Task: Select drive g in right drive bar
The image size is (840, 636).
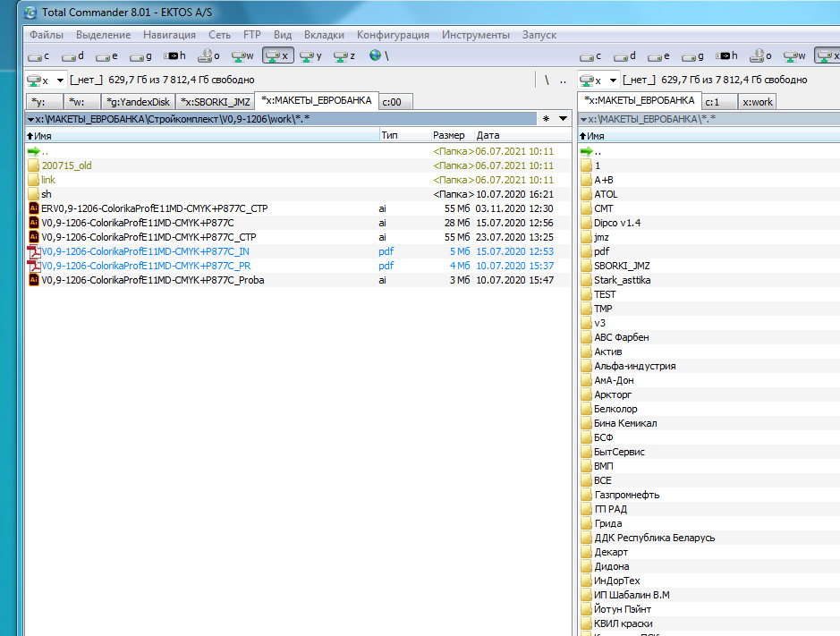Action: click(x=693, y=55)
